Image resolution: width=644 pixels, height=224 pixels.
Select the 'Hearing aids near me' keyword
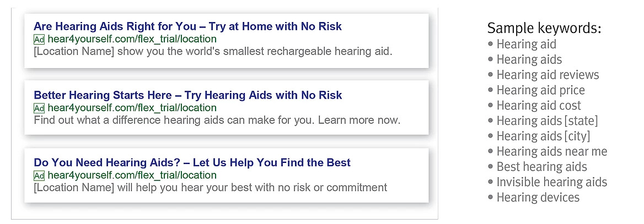(552, 151)
